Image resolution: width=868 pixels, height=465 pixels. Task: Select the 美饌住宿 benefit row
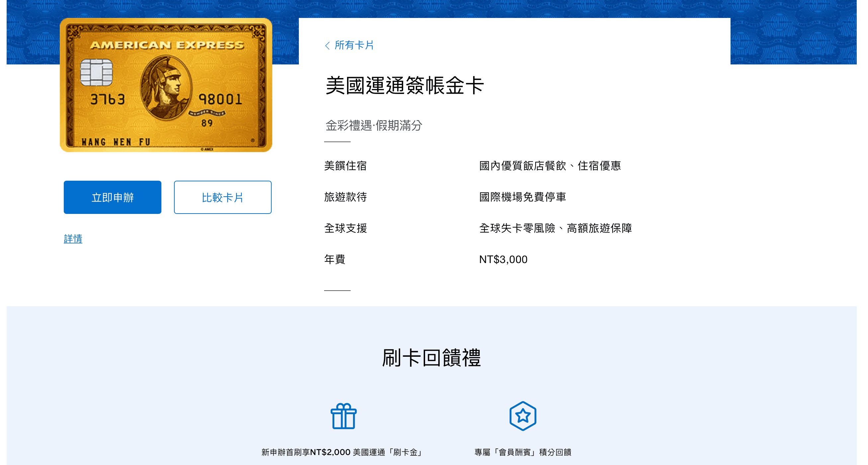click(x=345, y=166)
